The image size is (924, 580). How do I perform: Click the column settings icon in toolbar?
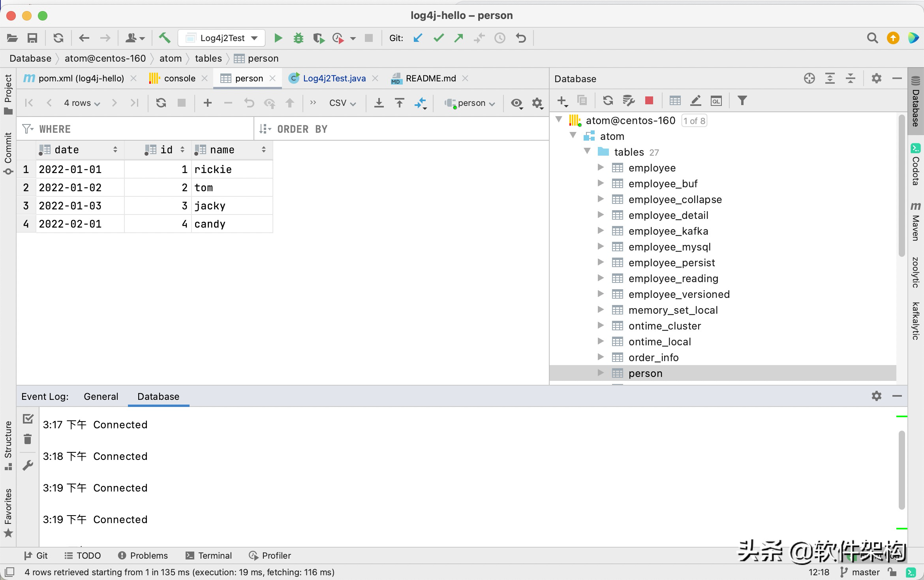tap(537, 103)
